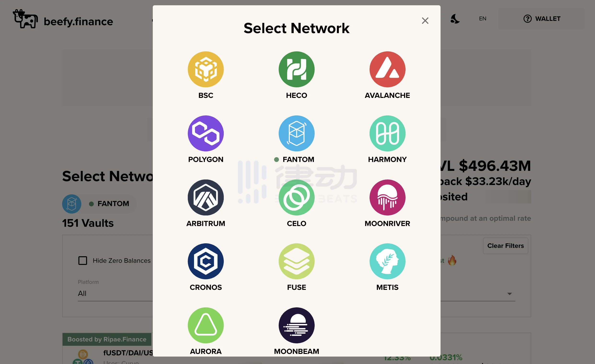The image size is (595, 364).
Task: Check the Fantom network active indicator
Action: [275, 159]
